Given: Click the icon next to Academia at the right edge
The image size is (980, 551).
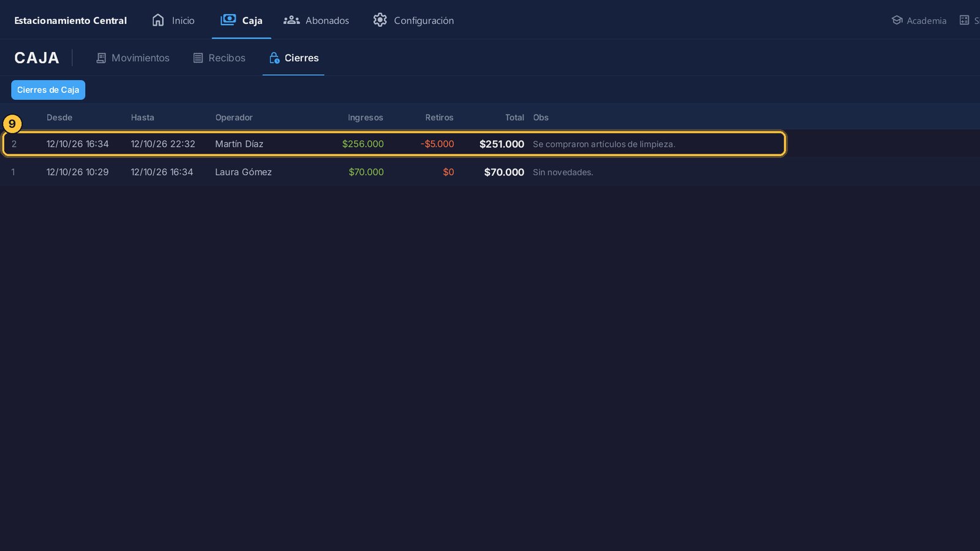Looking at the screenshot, I should tap(964, 20).
